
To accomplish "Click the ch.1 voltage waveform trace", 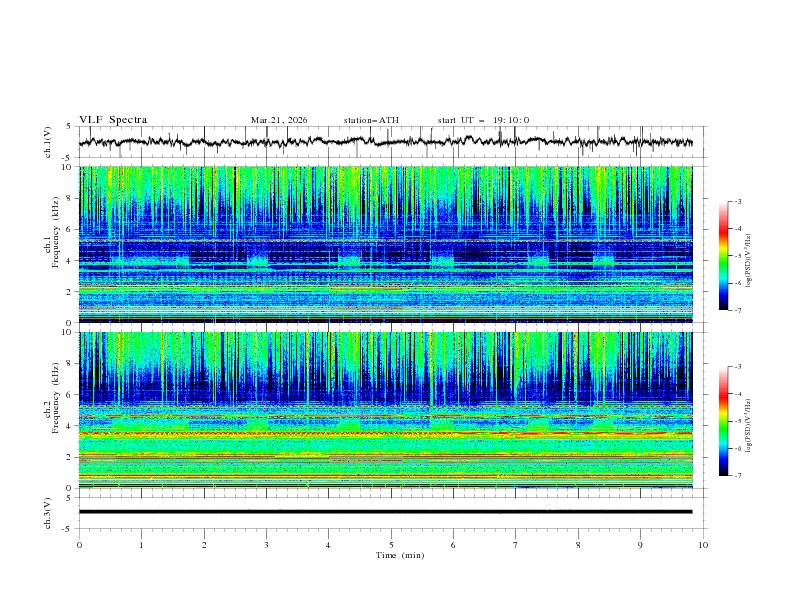I will [385, 142].
